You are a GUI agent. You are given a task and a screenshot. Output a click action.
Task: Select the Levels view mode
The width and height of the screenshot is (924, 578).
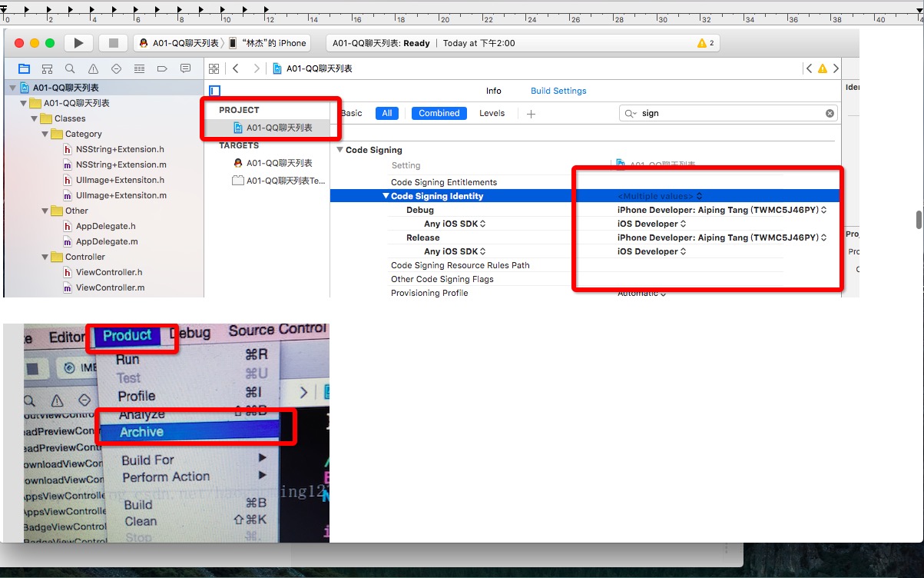click(x=492, y=113)
